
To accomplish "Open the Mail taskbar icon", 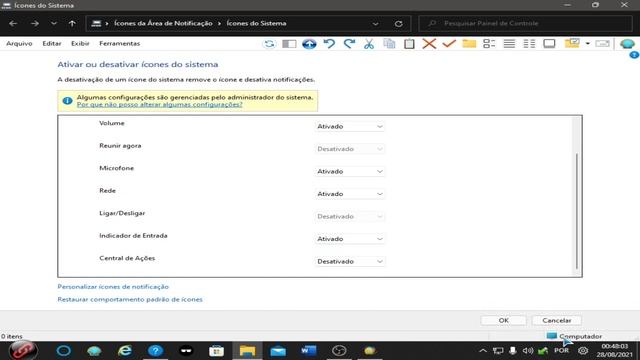I will [278, 351].
